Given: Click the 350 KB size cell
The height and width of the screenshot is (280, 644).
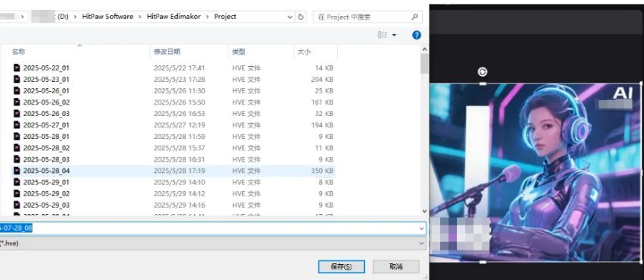Looking at the screenshot, I should tap(323, 171).
